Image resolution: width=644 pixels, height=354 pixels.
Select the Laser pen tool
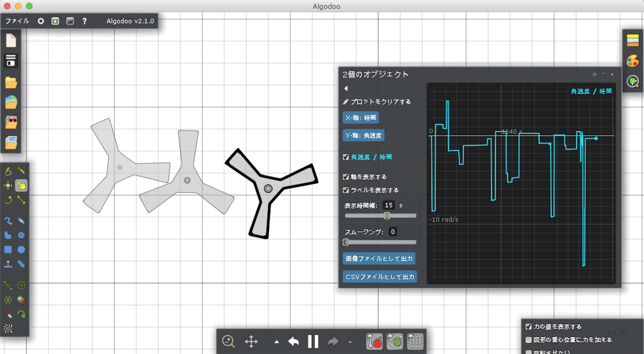[x=8, y=314]
